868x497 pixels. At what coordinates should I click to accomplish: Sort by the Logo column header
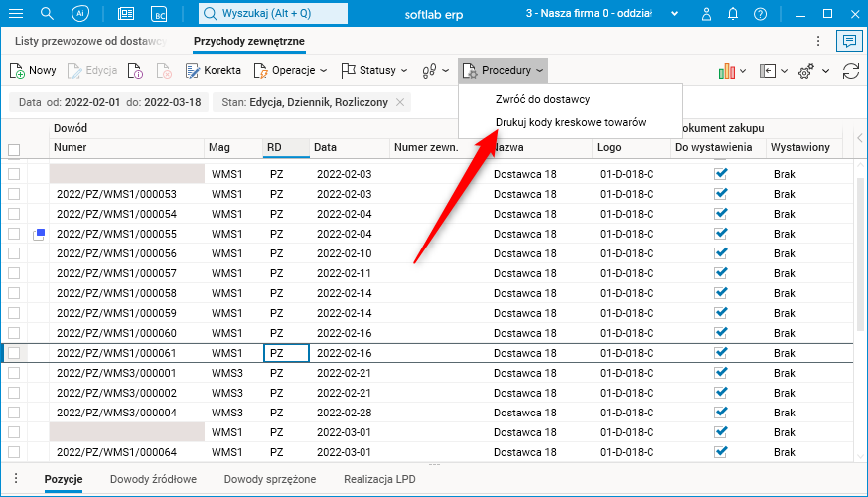tap(631, 147)
